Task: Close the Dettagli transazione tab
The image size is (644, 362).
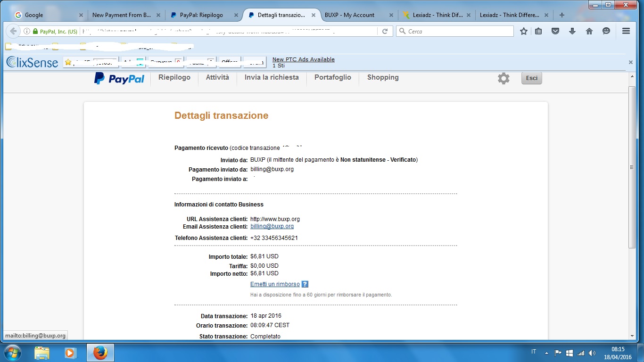Action: click(314, 15)
